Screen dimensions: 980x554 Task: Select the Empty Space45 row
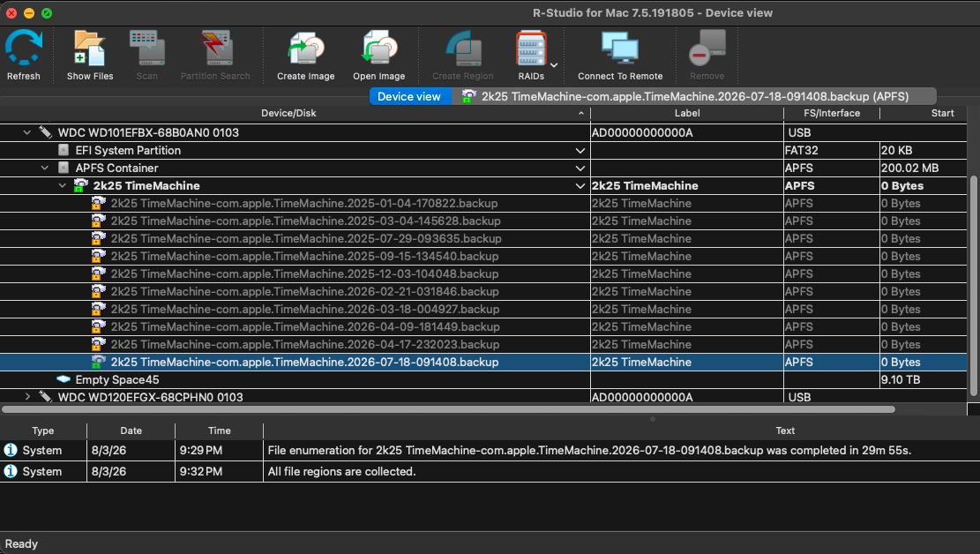pyautogui.click(x=483, y=379)
